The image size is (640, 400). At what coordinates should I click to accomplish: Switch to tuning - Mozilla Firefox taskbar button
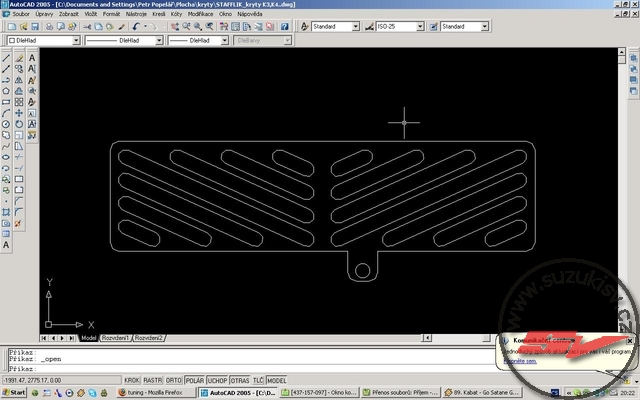pyautogui.click(x=156, y=393)
